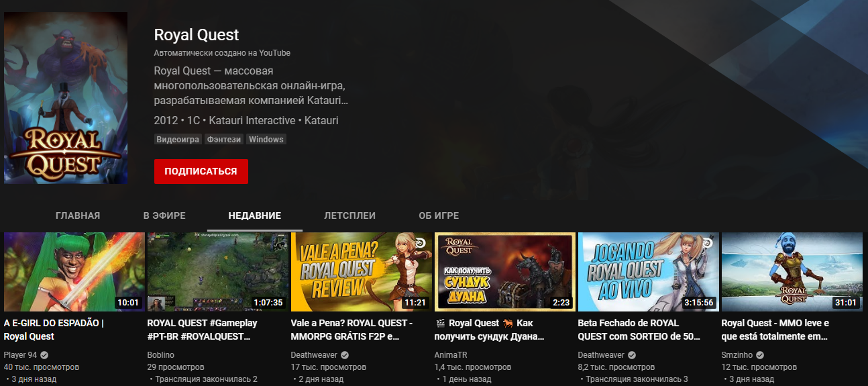Open the Vale a Pena review thumbnail

(362, 272)
